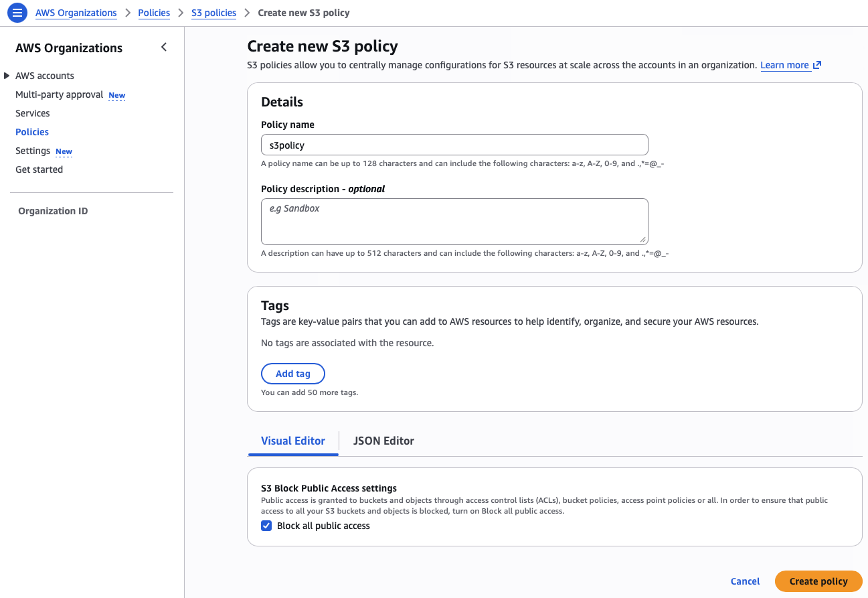Screen dimensions: 868x598
Task: Click the external link icon beside Learn more
Action: pos(817,65)
